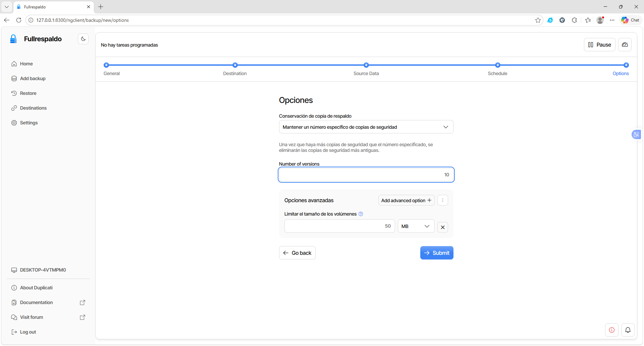Focus the volume size value field
Viewport: 644px width, 346px height.
(x=339, y=226)
